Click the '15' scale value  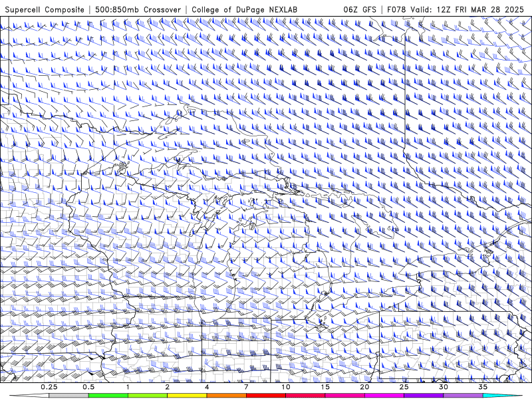tap(325, 387)
